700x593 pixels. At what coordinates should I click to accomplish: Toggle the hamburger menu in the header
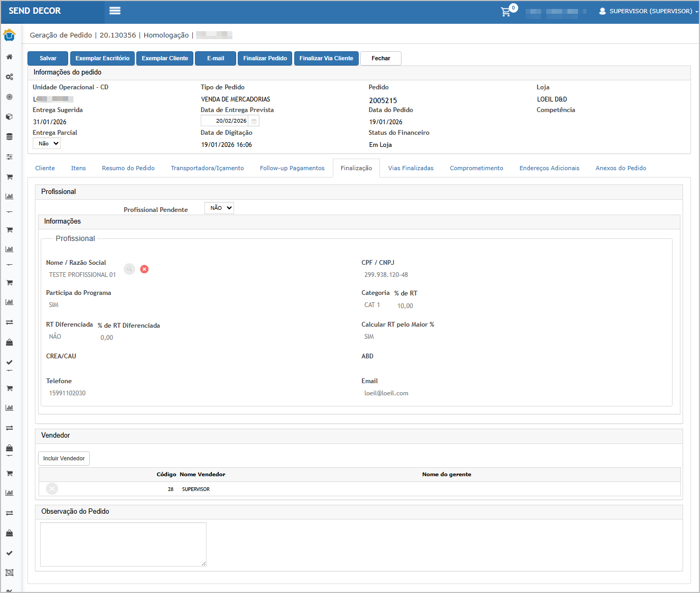[x=115, y=11]
